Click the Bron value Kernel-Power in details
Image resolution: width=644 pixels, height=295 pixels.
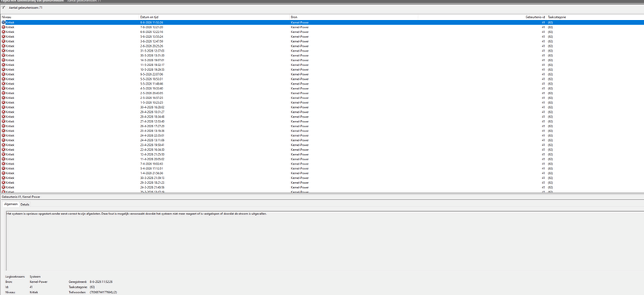coord(39,282)
